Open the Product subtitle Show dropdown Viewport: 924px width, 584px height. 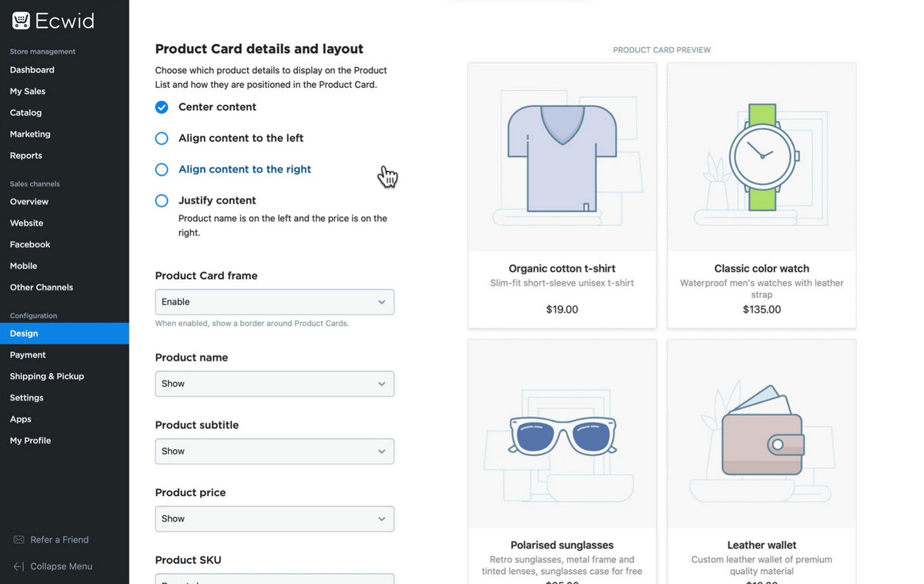275,451
